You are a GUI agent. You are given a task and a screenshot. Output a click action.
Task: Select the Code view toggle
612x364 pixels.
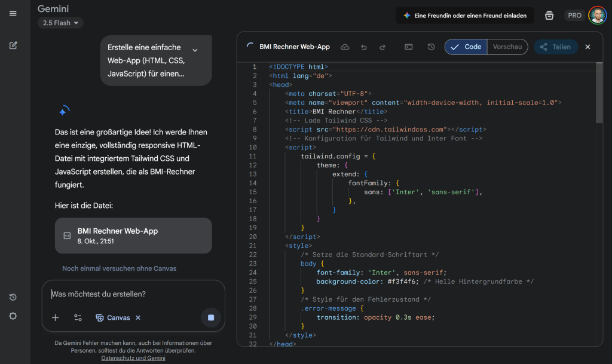(466, 47)
